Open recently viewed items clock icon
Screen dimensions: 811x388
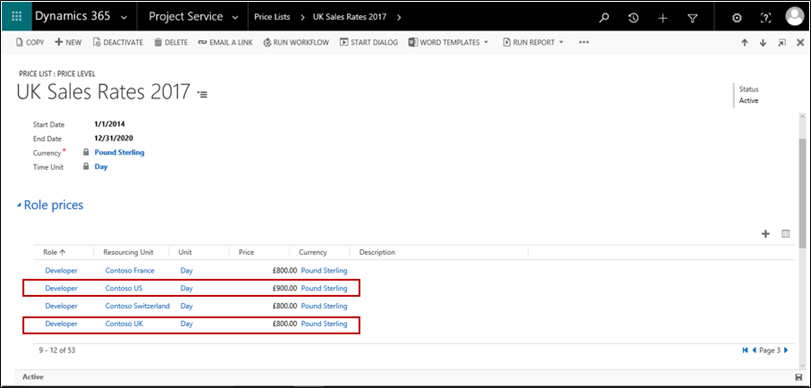point(633,18)
